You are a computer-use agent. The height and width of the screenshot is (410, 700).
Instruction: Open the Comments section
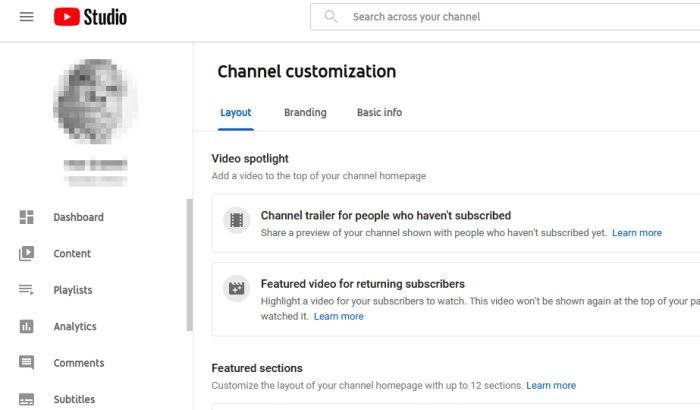pyautogui.click(x=79, y=363)
